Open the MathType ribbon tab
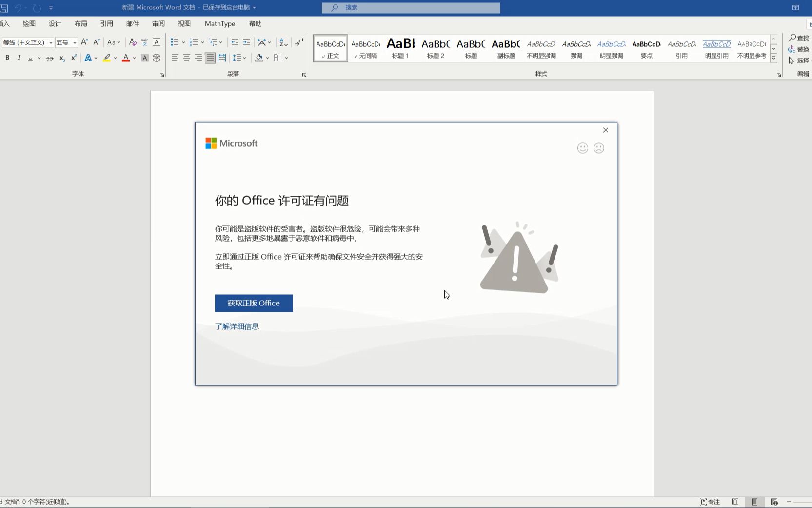Image resolution: width=812 pixels, height=508 pixels. (x=220, y=24)
